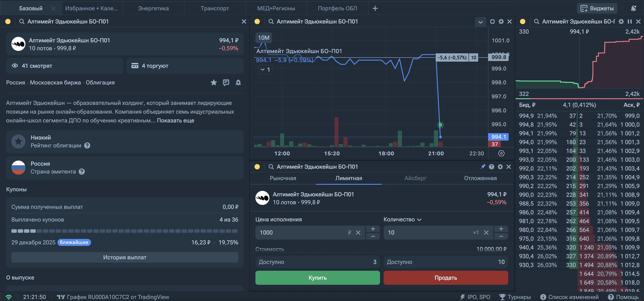Increase quantity with plus
Image resolution: width=644 pixels, height=301 pixels.
click(501, 229)
